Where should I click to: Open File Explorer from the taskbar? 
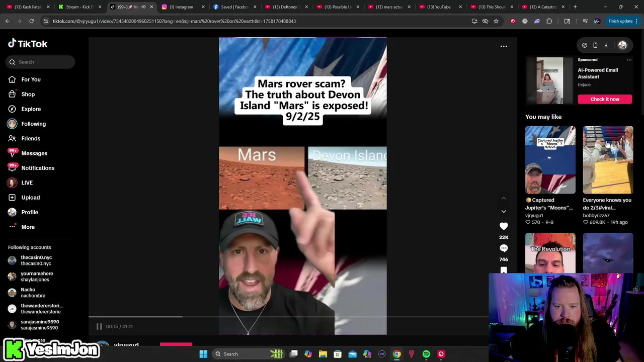click(x=323, y=354)
